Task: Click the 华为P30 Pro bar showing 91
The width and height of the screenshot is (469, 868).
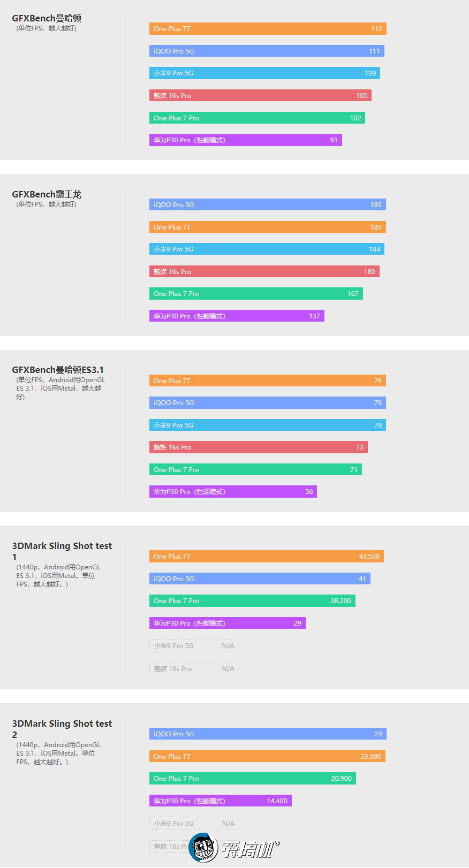Action: pos(246,140)
